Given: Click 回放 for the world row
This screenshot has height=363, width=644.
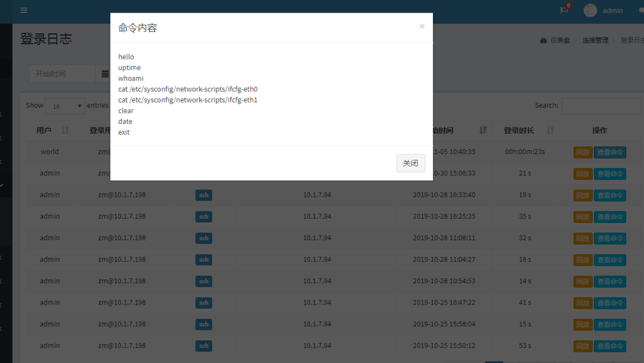Looking at the screenshot, I should (x=583, y=153).
